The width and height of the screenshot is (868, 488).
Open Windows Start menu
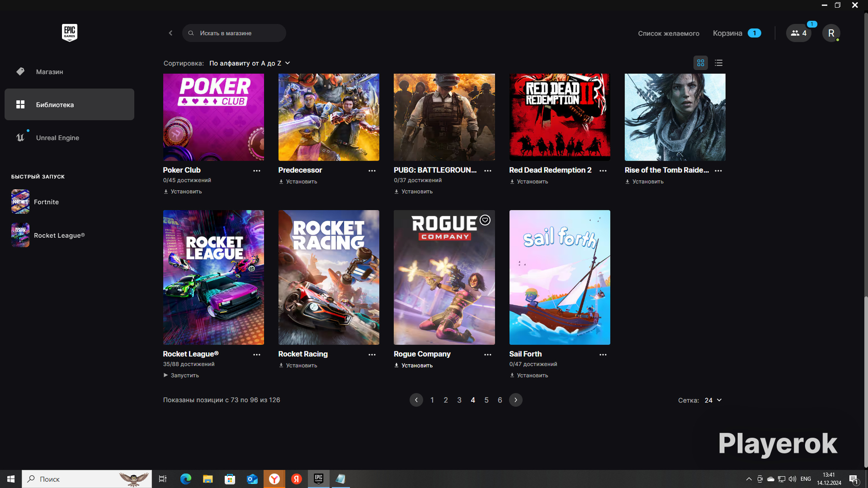click(x=11, y=479)
